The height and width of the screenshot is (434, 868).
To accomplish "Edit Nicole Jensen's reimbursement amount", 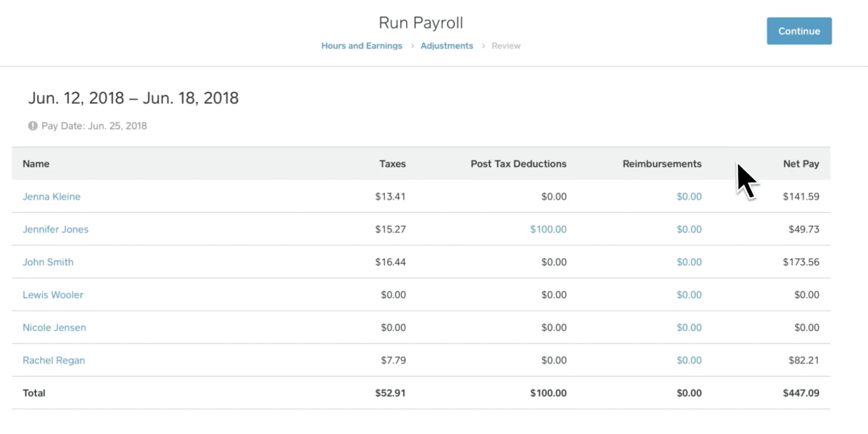I will pyautogui.click(x=689, y=327).
